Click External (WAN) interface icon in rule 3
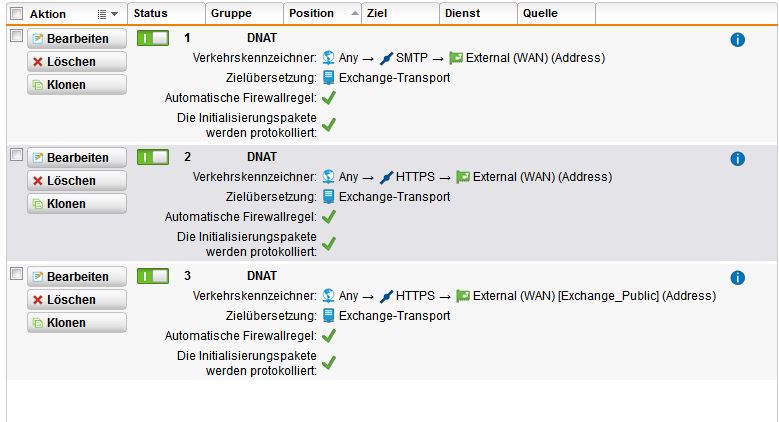 [x=463, y=296]
